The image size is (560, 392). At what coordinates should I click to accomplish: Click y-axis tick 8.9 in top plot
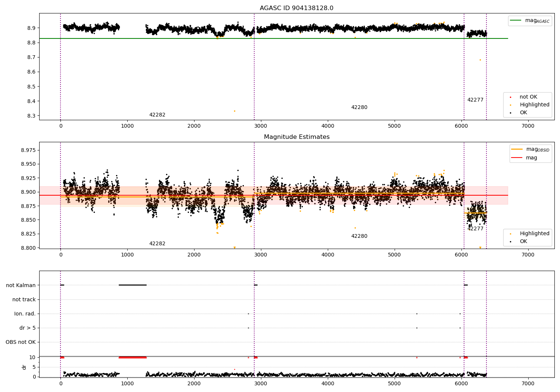(31, 28)
